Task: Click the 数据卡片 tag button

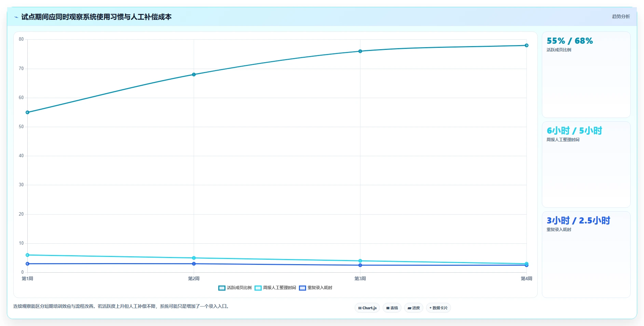Action: pyautogui.click(x=438, y=308)
